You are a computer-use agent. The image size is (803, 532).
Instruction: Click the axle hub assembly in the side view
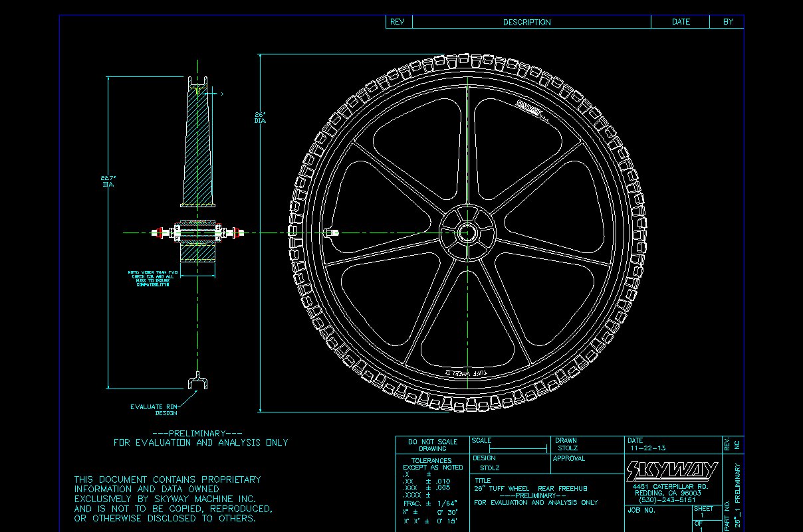197,232
